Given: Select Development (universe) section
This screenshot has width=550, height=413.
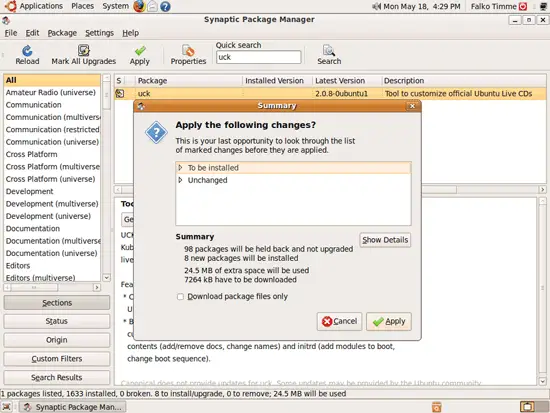Looking at the screenshot, I should [x=52, y=216].
